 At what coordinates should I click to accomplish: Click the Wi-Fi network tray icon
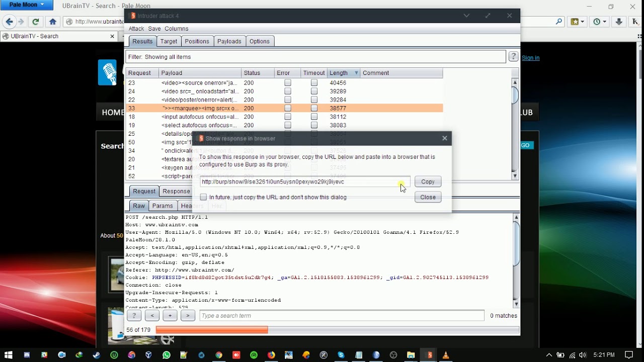pos(572,355)
